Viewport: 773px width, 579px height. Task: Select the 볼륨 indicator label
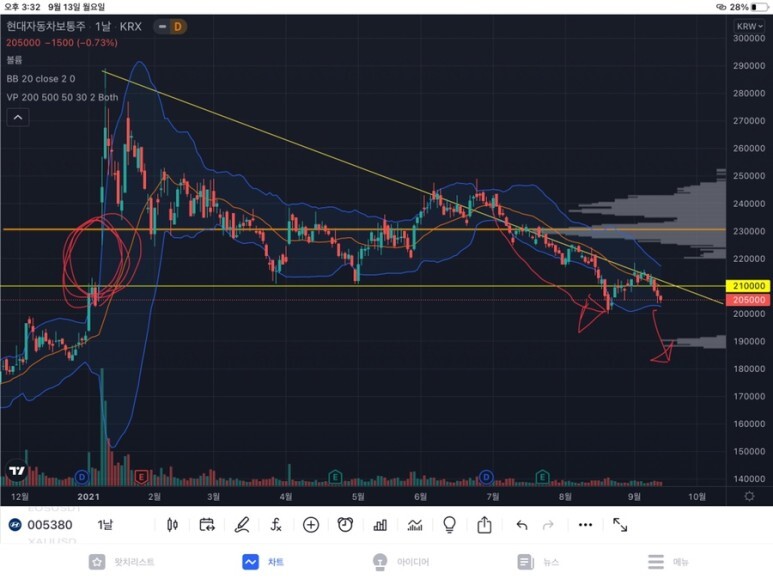[14, 60]
